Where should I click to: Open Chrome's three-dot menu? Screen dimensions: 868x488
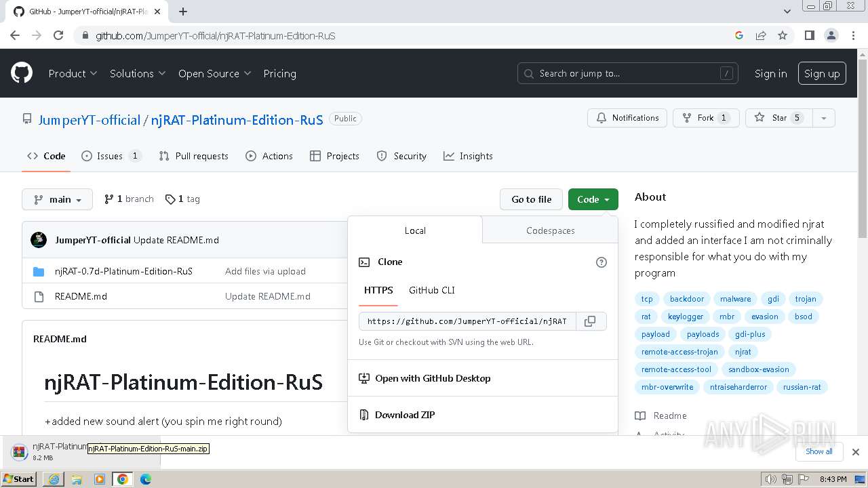(x=853, y=35)
